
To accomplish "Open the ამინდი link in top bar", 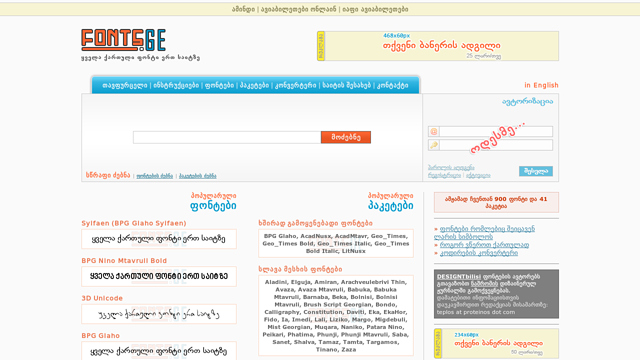I will point(243,9).
